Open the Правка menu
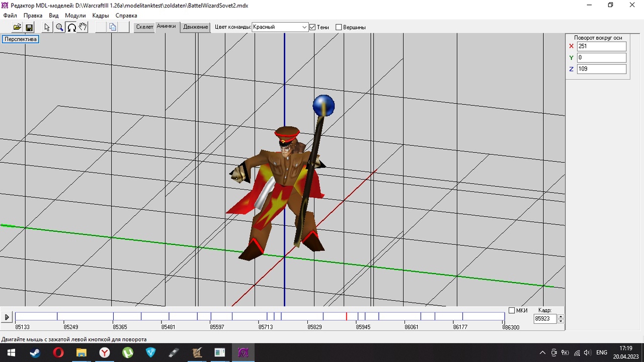 [x=33, y=16]
